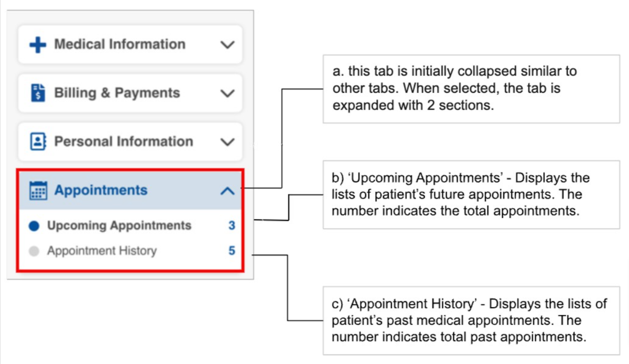
Task: Click annotation box c about Appointment History
Action: (x=471, y=320)
